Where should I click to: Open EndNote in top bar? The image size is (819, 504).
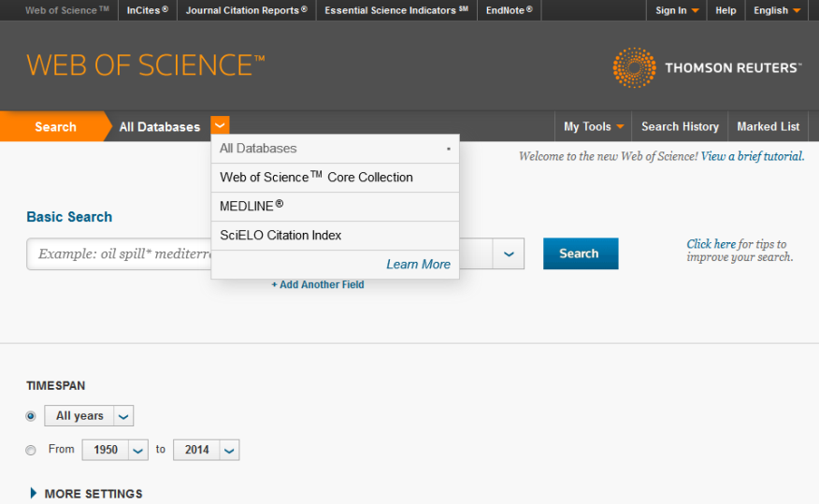pos(510,10)
